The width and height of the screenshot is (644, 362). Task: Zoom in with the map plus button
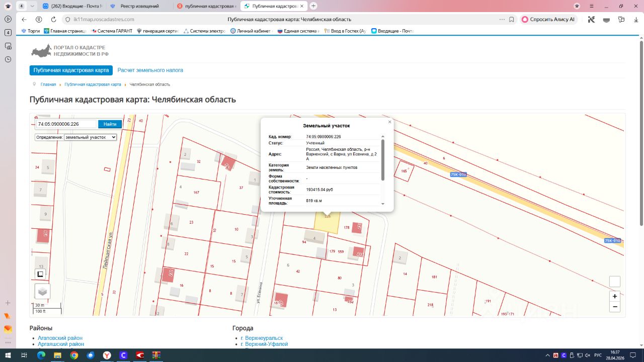(x=614, y=296)
